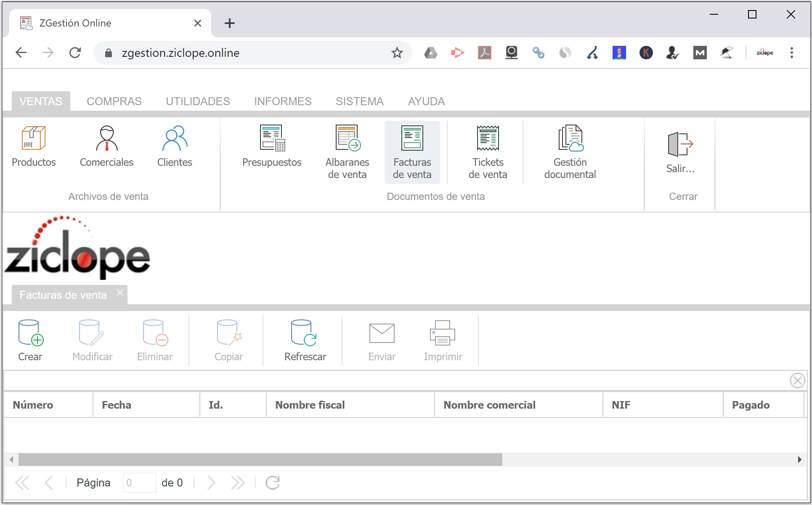The width and height of the screenshot is (812, 505).
Task: Close the Facturas de venta document tab
Action: pyautogui.click(x=120, y=292)
